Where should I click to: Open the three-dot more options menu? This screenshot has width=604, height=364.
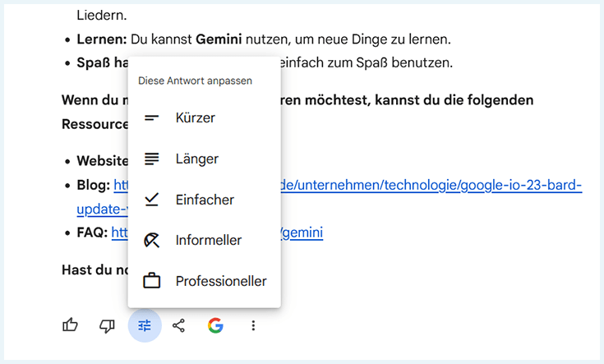point(253,325)
